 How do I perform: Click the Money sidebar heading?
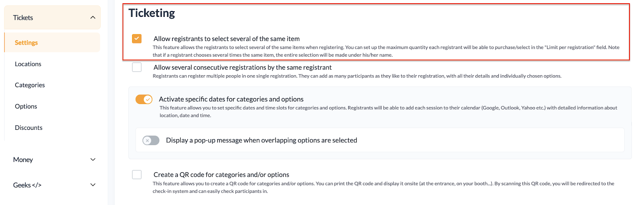coord(23,160)
